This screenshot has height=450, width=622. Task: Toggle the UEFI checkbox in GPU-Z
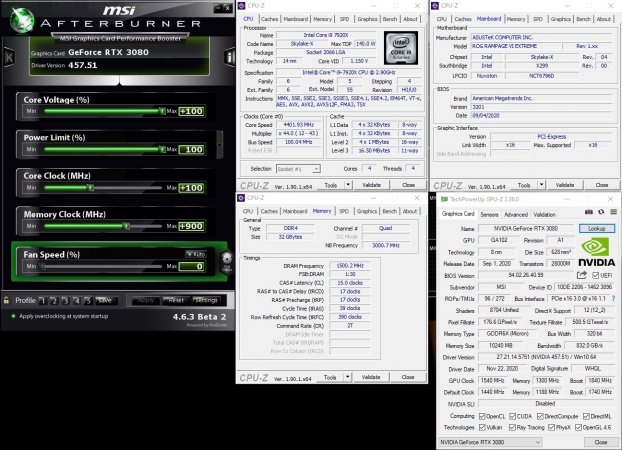pyautogui.click(x=595, y=275)
